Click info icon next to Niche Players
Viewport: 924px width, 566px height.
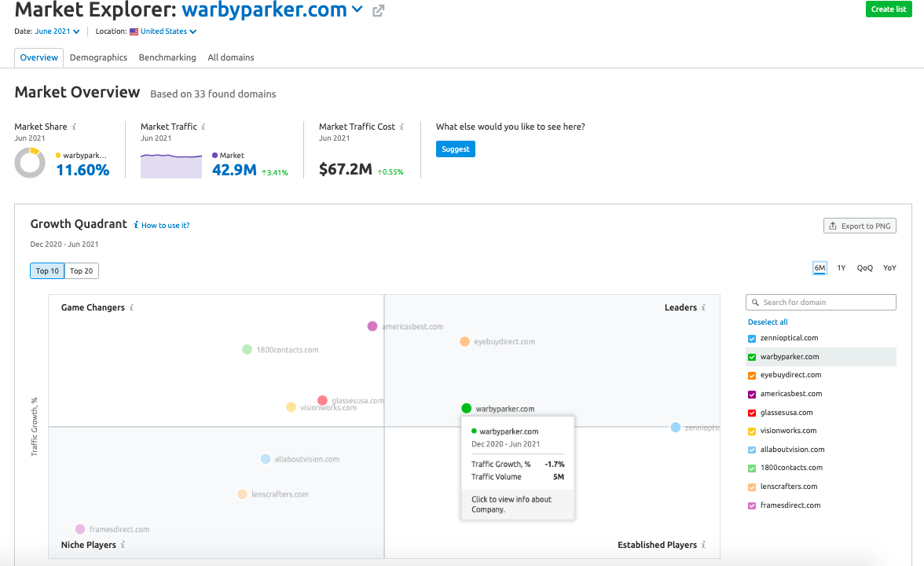(123, 545)
